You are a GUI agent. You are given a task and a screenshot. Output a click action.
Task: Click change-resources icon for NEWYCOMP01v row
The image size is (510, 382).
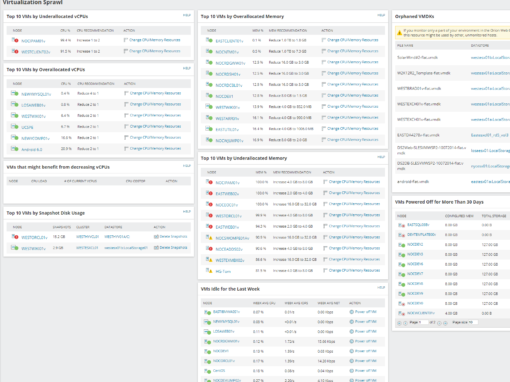click(x=126, y=138)
